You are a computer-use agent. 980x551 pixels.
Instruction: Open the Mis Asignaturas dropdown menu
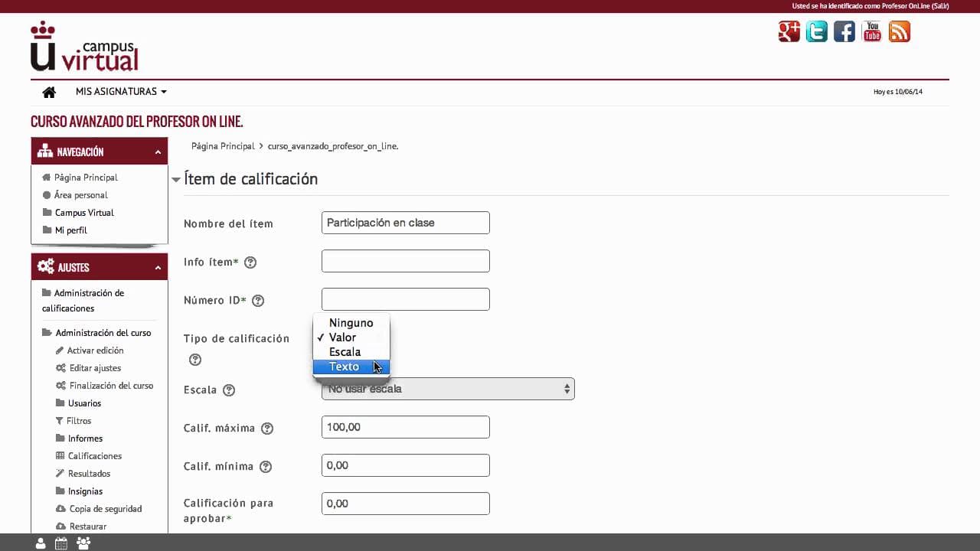121,92
